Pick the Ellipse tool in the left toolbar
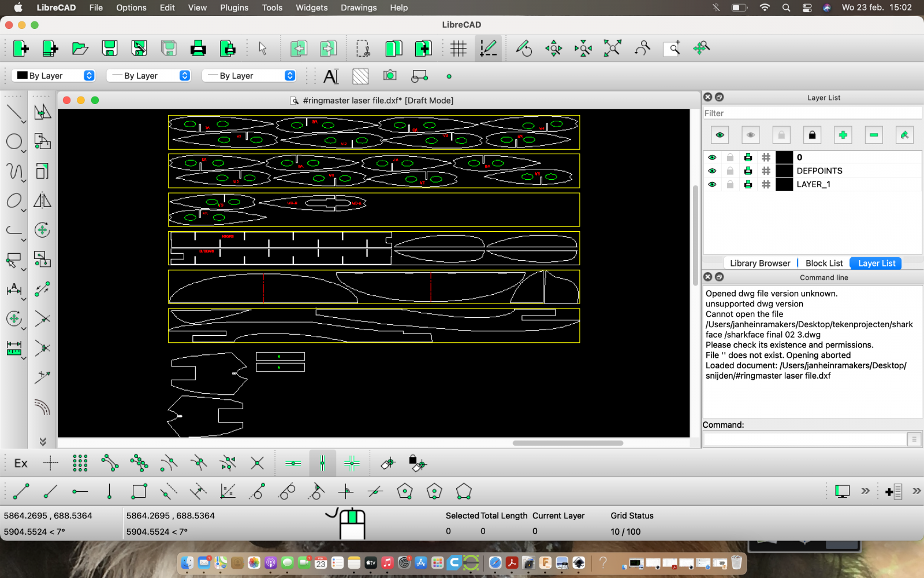This screenshot has width=924, height=578. pyautogui.click(x=14, y=201)
